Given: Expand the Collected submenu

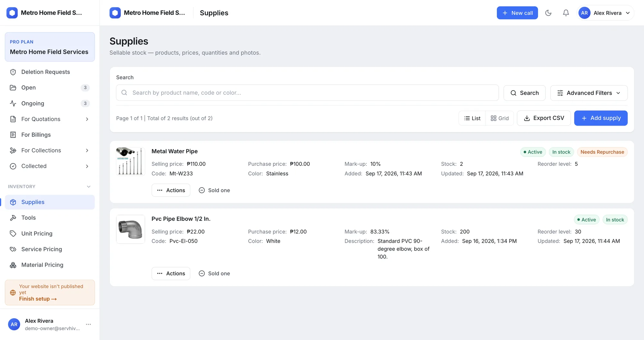Looking at the screenshot, I should coord(87,166).
